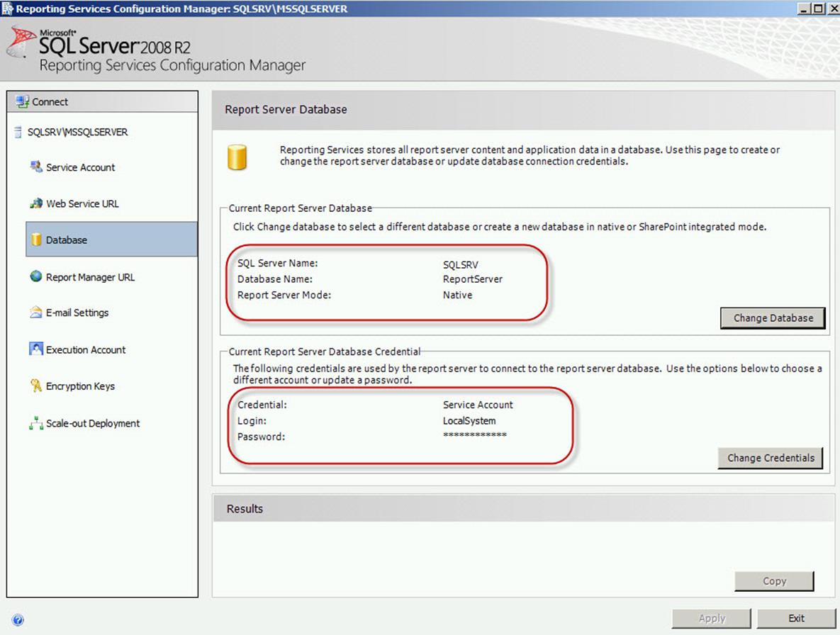The height and width of the screenshot is (635, 840).
Task: Select the Database page in sidebar
Action: (111, 240)
